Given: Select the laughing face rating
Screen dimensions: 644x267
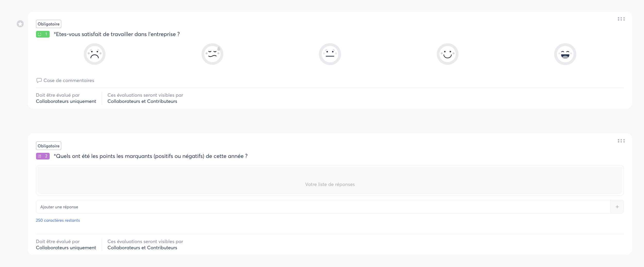Looking at the screenshot, I should [x=565, y=54].
